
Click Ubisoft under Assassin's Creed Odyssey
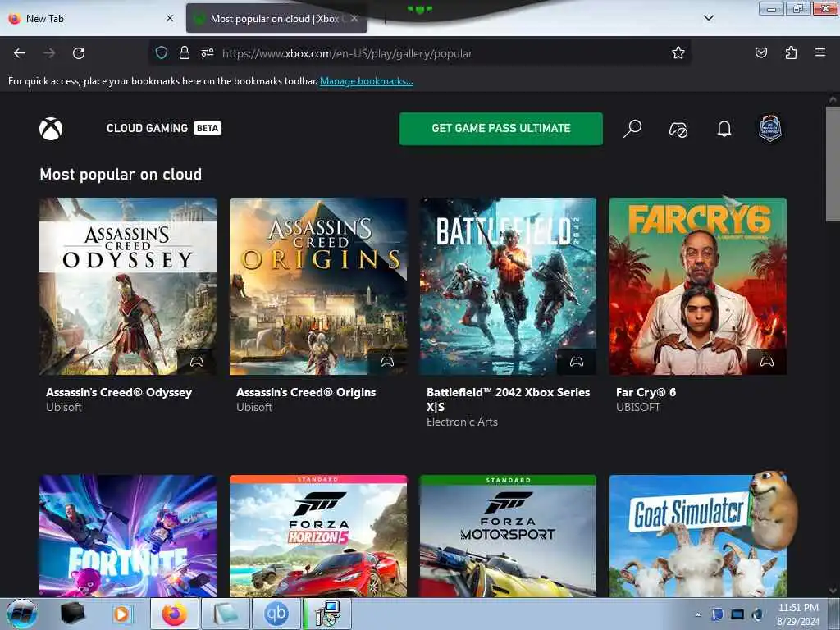pos(64,407)
